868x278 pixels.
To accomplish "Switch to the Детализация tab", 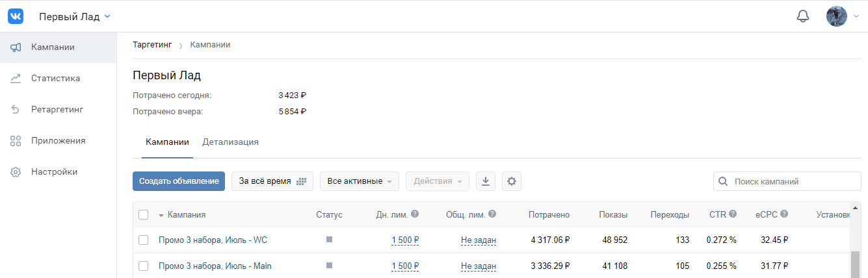I will click(230, 142).
